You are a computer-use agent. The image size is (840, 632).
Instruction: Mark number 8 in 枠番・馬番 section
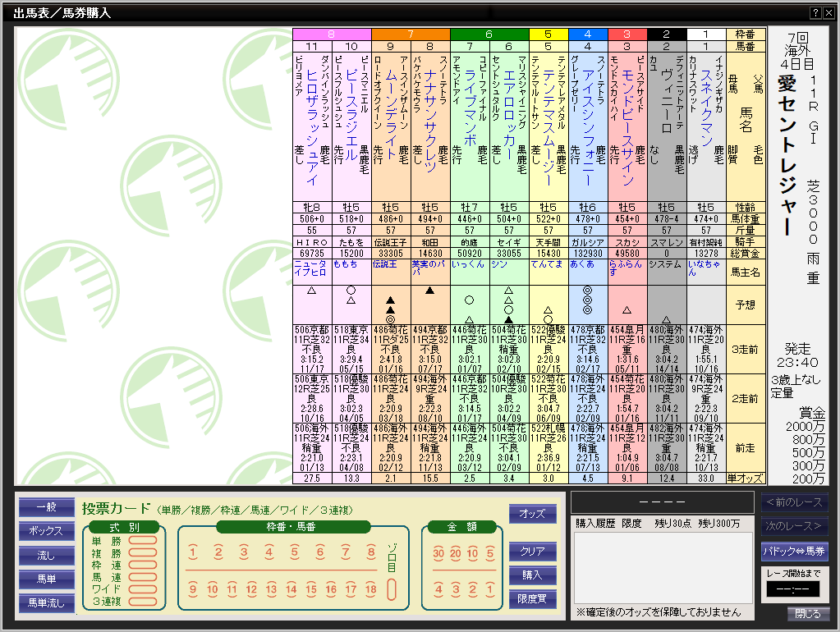(x=370, y=552)
